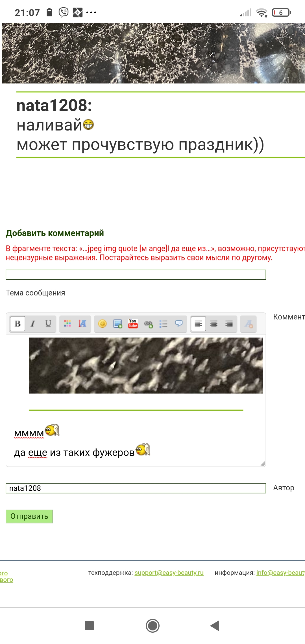Click the Тема сообщения label
The width and height of the screenshot is (305, 644).
(36, 293)
